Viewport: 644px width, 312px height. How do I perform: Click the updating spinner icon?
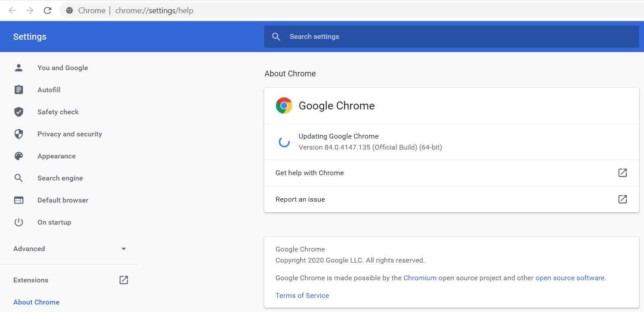coord(284,142)
